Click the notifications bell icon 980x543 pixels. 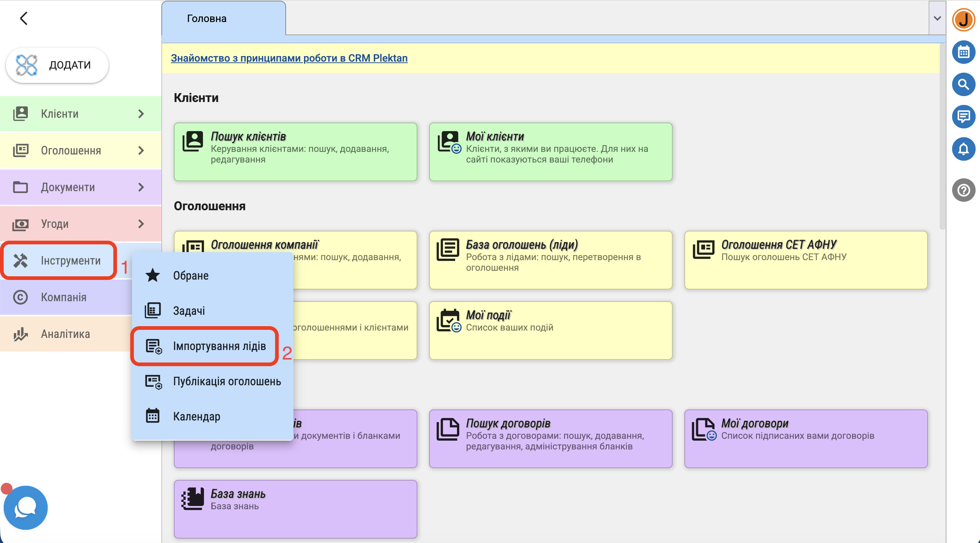[963, 148]
